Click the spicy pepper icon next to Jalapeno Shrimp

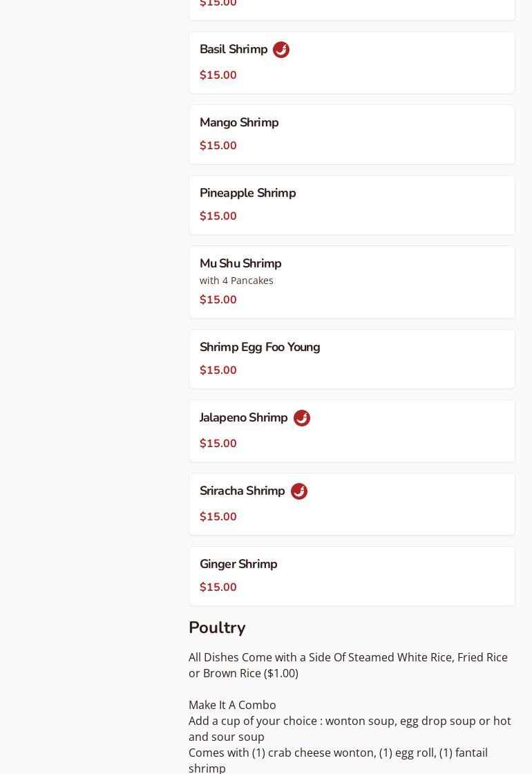pos(302,418)
